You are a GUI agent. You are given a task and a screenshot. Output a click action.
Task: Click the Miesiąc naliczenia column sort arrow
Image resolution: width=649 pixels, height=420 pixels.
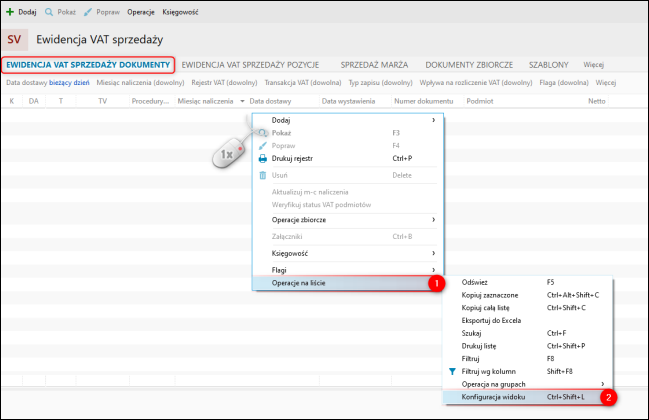click(x=242, y=101)
